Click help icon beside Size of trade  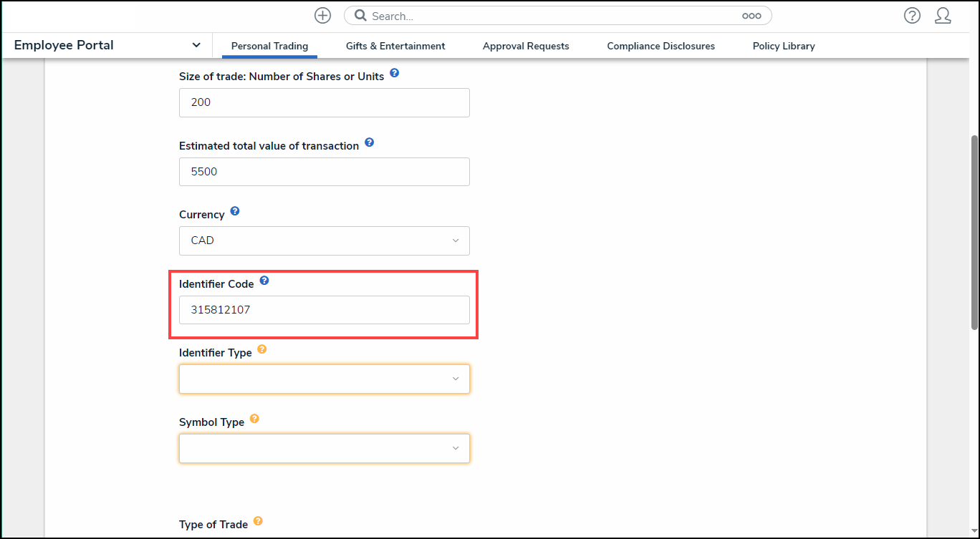[x=394, y=74]
